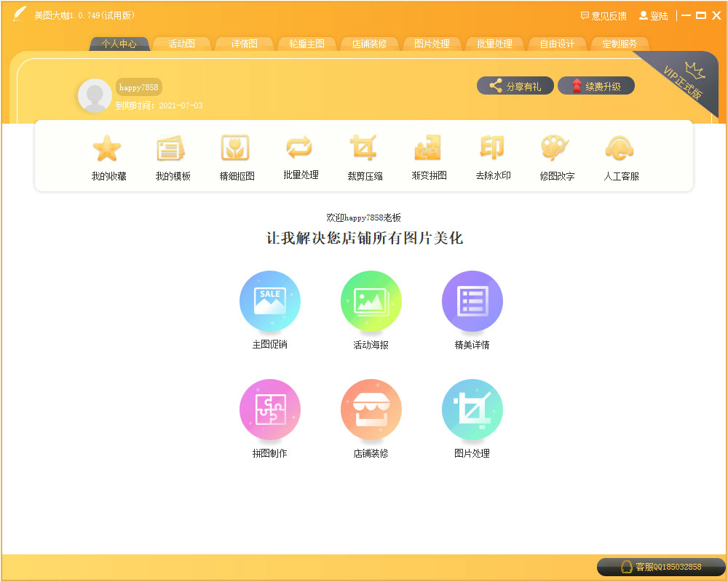This screenshot has width=728, height=582.
Task: Open the 裁剪压缩 crop and compress tool
Action: click(x=363, y=156)
